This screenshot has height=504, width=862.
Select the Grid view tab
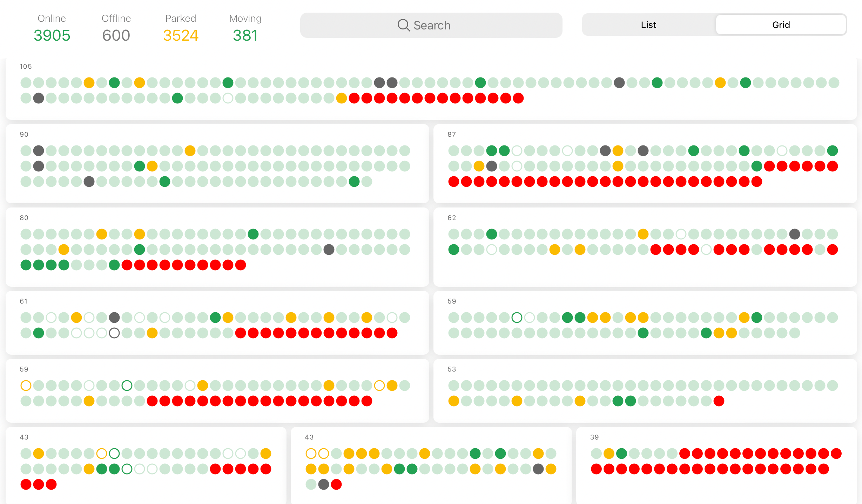[781, 25]
